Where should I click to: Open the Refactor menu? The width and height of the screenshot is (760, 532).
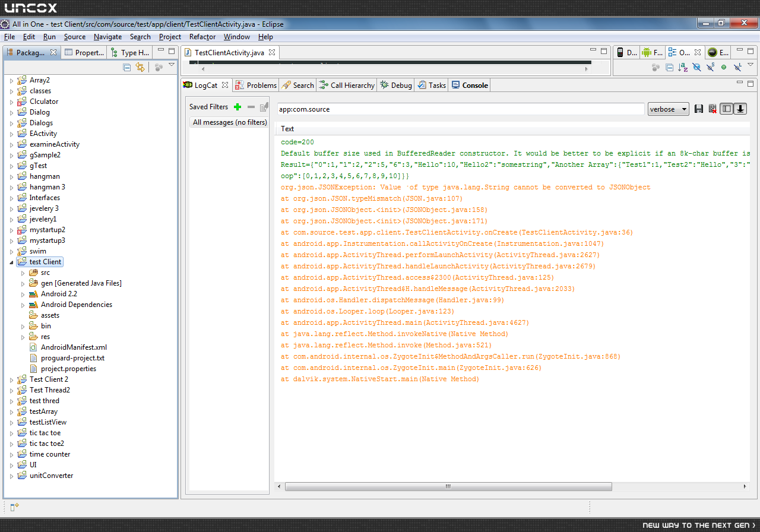click(202, 37)
